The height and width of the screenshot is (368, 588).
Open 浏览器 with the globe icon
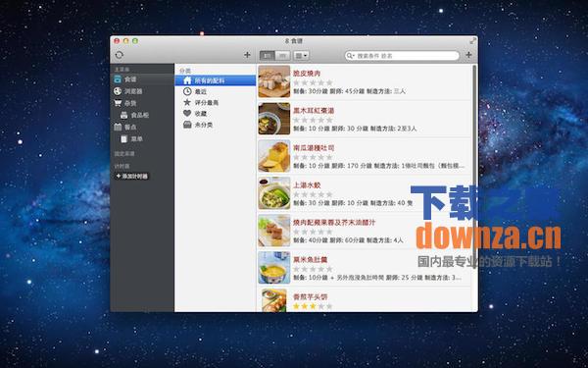coord(142,91)
